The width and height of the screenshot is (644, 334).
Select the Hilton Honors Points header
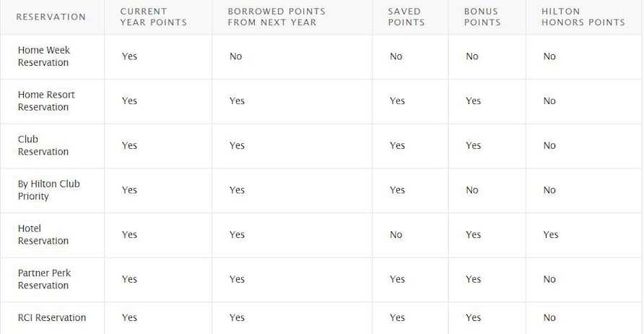click(x=583, y=17)
